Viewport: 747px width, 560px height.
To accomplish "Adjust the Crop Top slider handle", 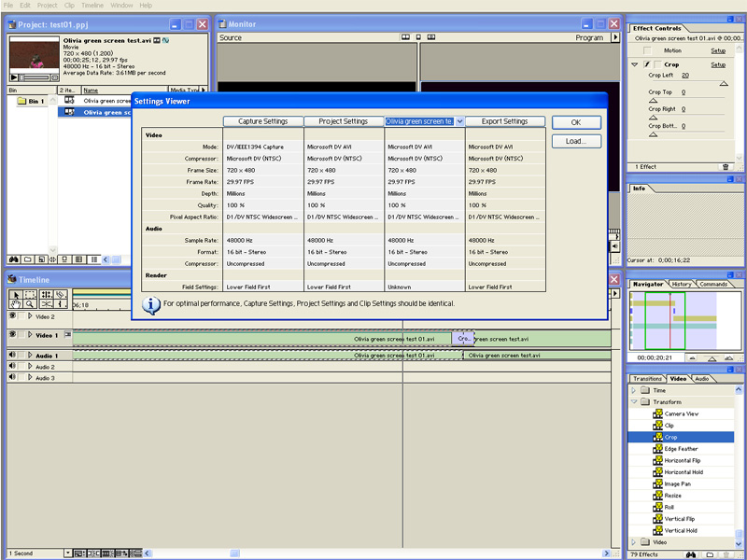I will pyautogui.click(x=653, y=101).
